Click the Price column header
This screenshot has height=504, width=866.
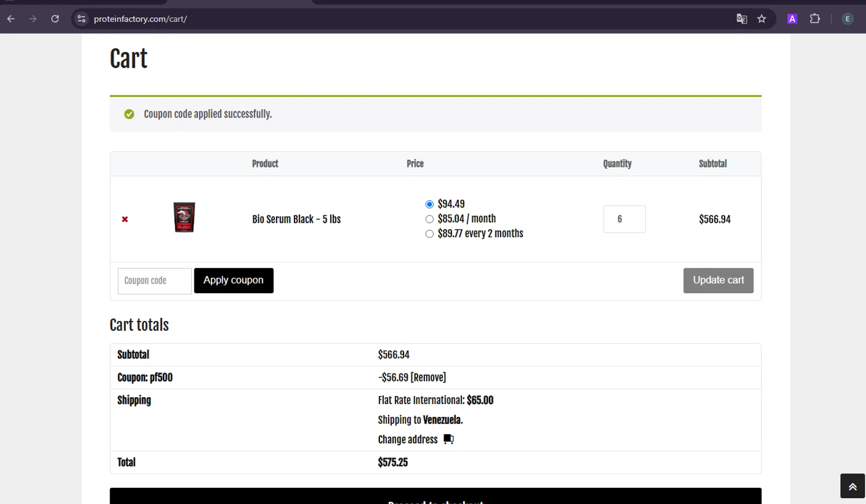pyautogui.click(x=415, y=164)
